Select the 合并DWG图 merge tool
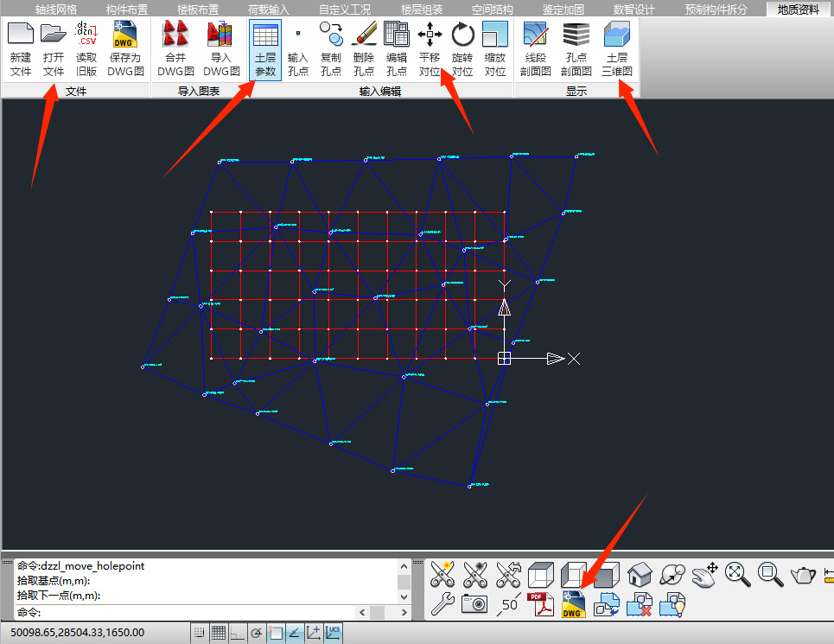Screen dimensions: 834x644 click(x=175, y=49)
